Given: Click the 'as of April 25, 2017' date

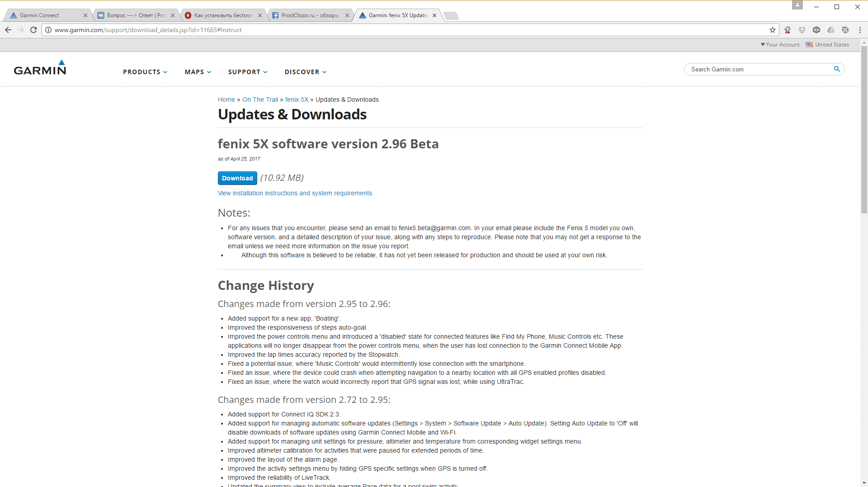Looking at the screenshot, I should [239, 159].
